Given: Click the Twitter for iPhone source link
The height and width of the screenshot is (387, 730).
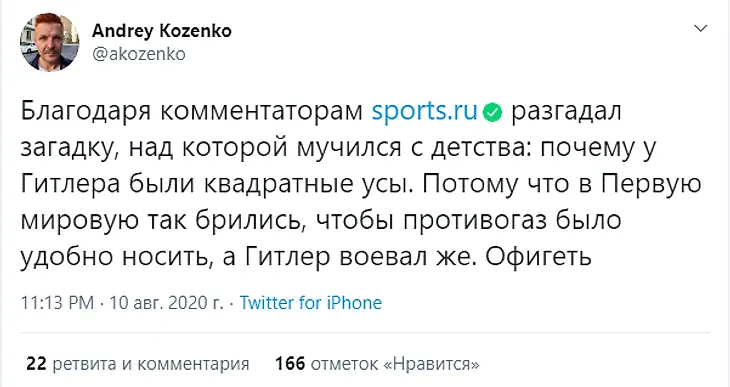Looking at the screenshot, I should [x=311, y=303].
